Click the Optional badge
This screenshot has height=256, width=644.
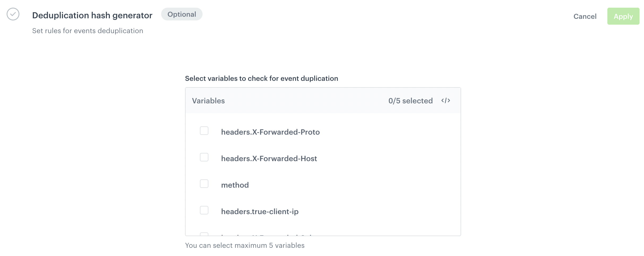182,14
